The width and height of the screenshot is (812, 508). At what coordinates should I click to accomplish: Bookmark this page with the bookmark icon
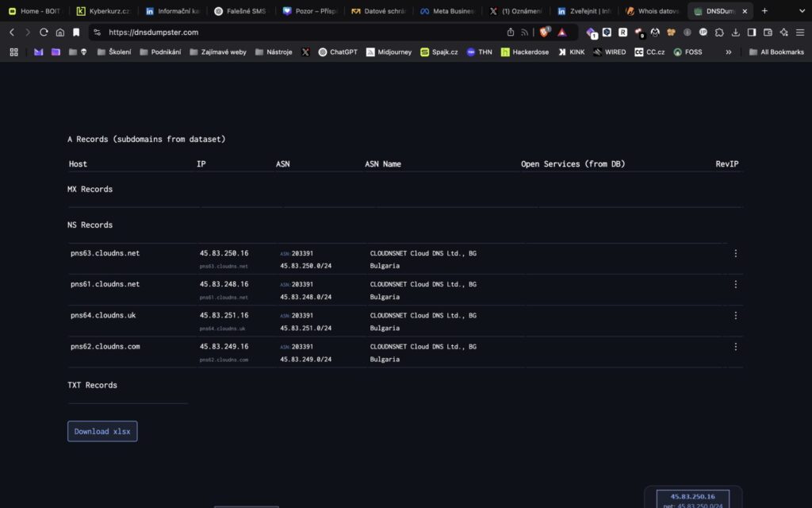pos(76,32)
